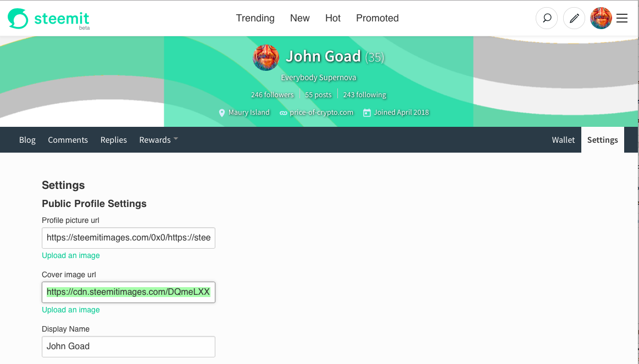Open the Wallet tab
Image resolution: width=639 pixels, height=364 pixels.
[x=563, y=139]
